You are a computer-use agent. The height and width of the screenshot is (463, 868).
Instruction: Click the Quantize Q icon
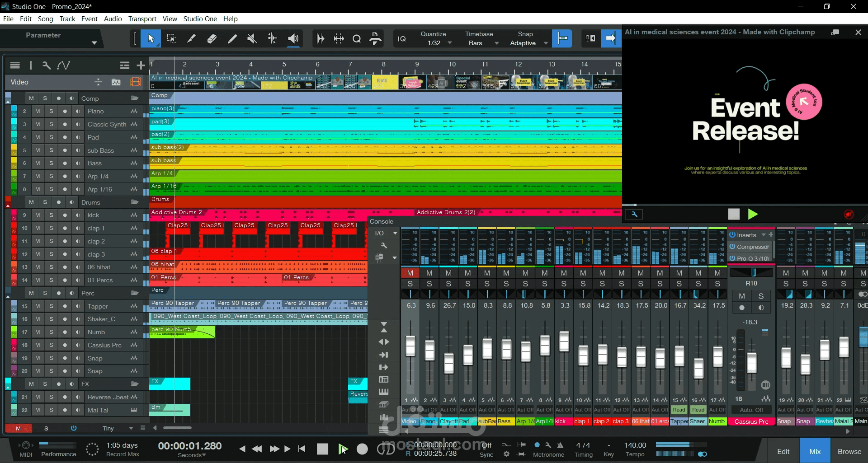357,38
